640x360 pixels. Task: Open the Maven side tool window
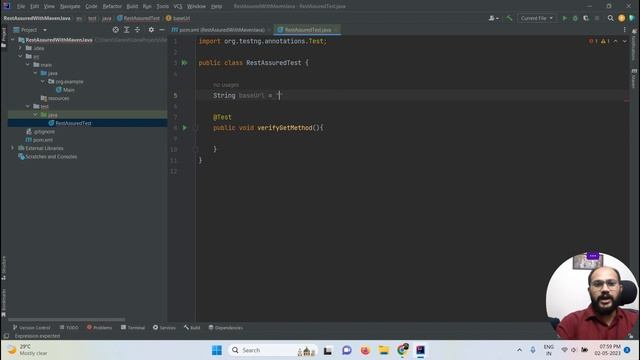(x=634, y=78)
